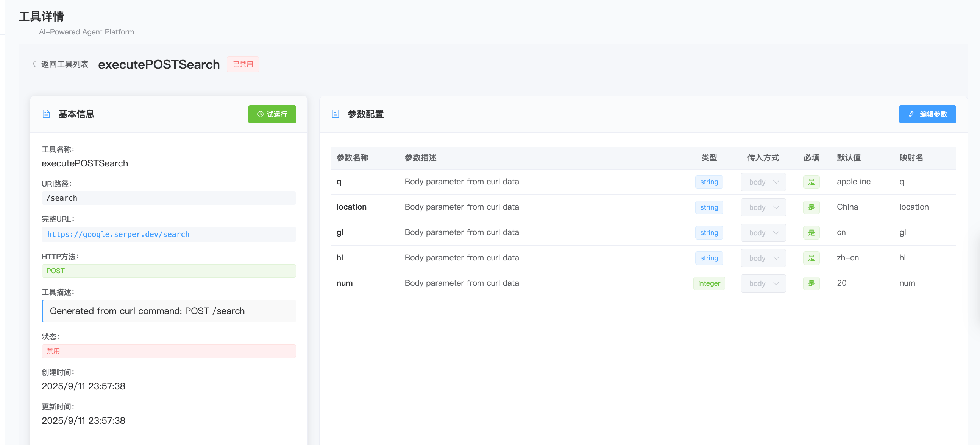Click the 是 required tag for location
980x445 pixels.
811,207
